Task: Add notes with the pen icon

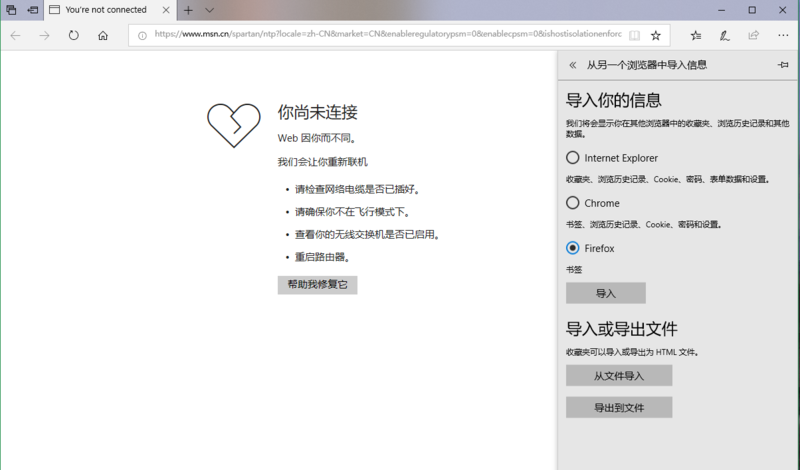Action: click(724, 35)
